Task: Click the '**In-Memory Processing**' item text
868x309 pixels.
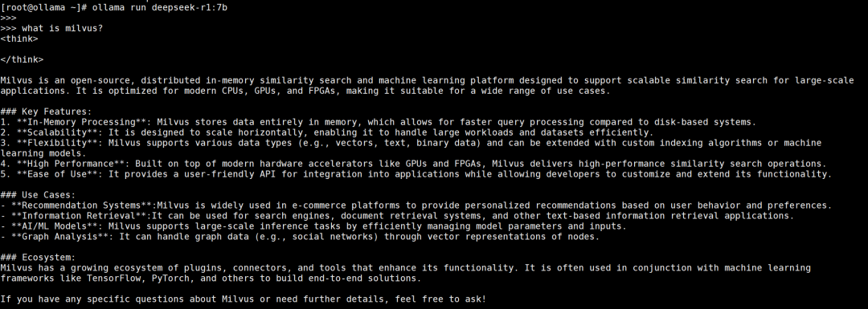Action: coord(81,122)
